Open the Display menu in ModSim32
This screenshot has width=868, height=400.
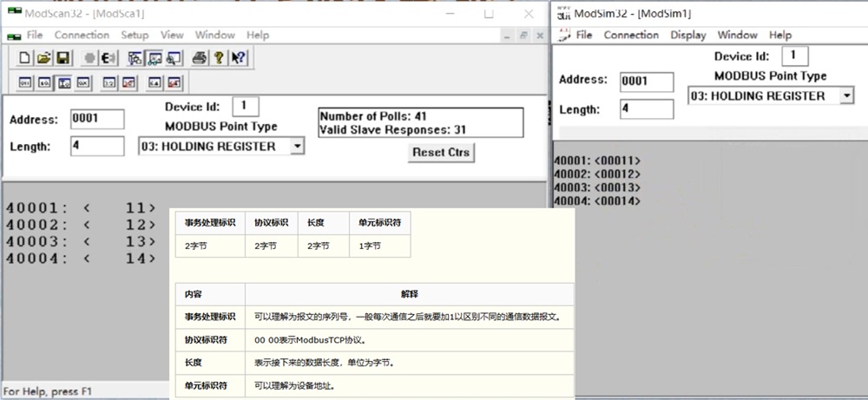(x=687, y=36)
